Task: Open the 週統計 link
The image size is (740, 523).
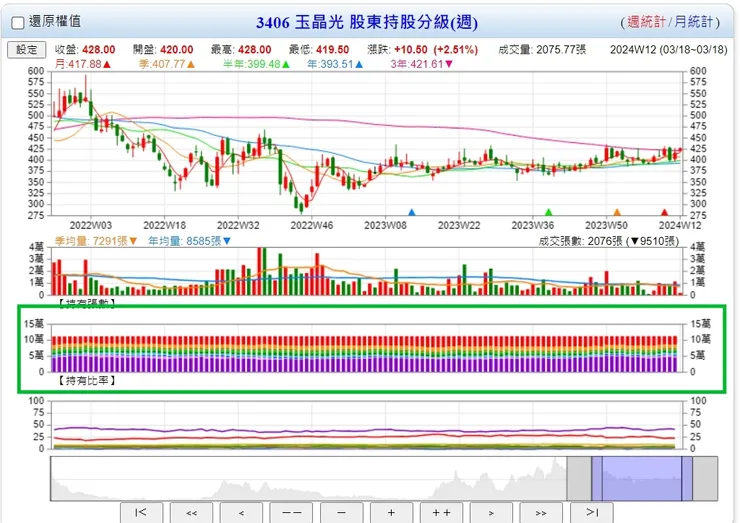Action: tap(646, 22)
